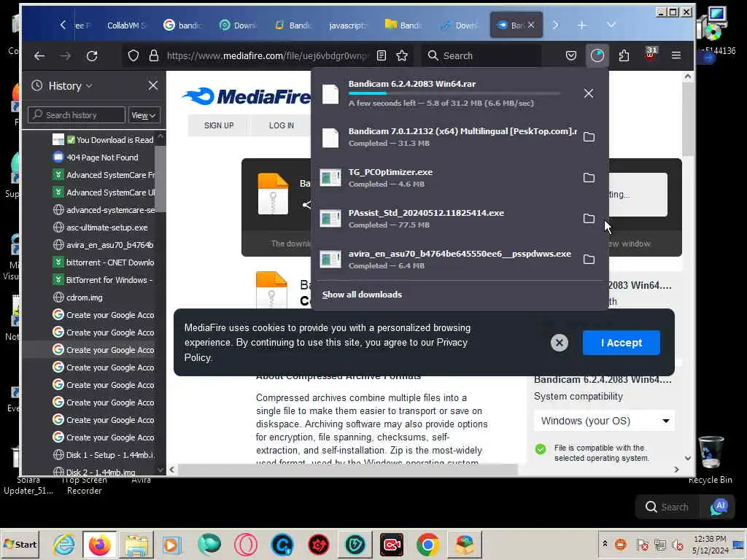The height and width of the screenshot is (560, 747).
Task: Click the Search history input field
Action: pyautogui.click(x=77, y=115)
